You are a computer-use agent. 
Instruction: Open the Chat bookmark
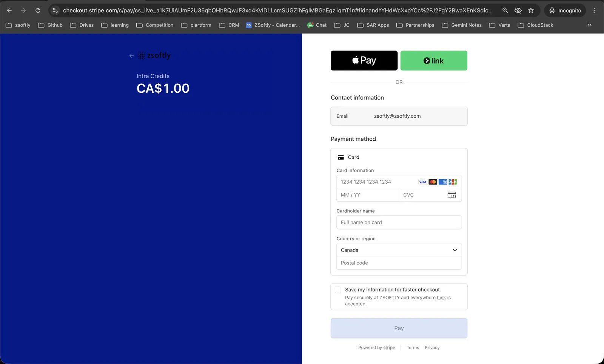[x=317, y=25]
